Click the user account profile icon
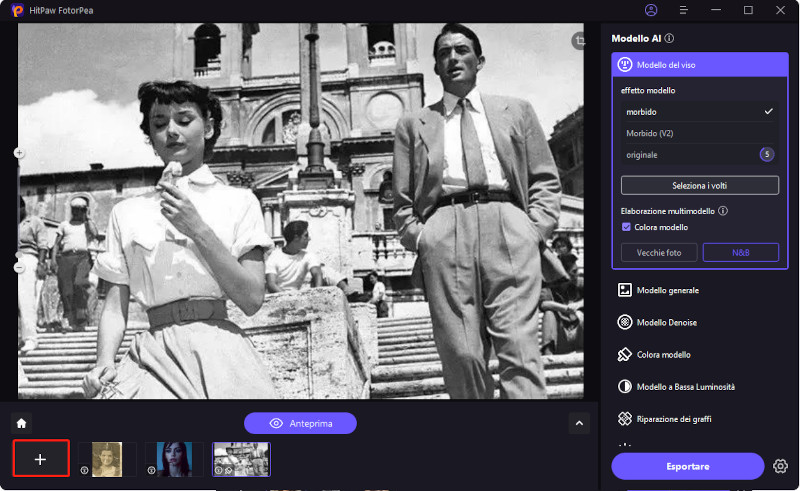The height and width of the screenshot is (491, 800). [x=652, y=10]
